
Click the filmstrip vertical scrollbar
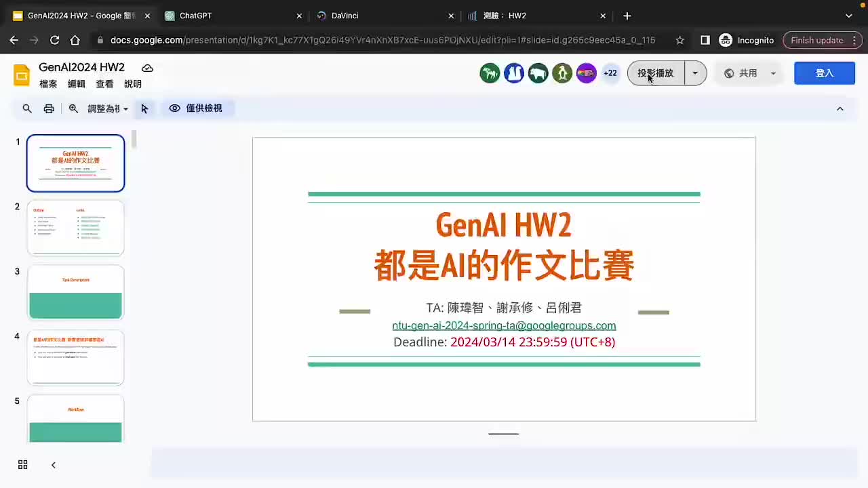coord(134,139)
